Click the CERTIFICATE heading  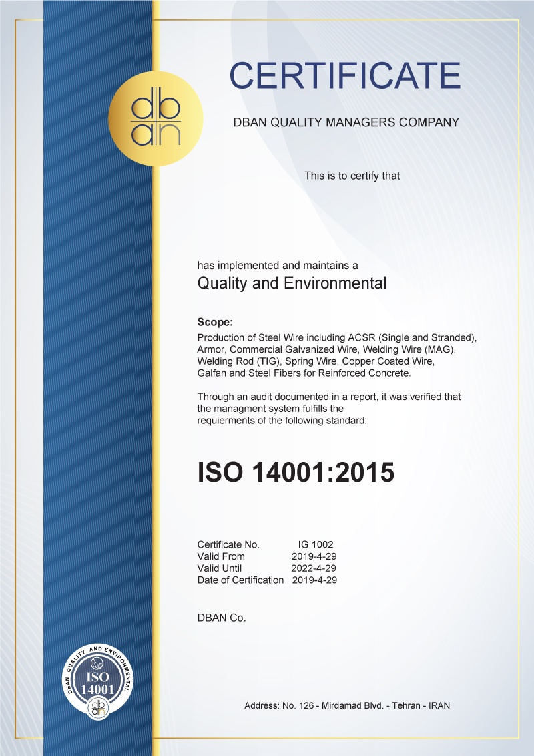345,75
